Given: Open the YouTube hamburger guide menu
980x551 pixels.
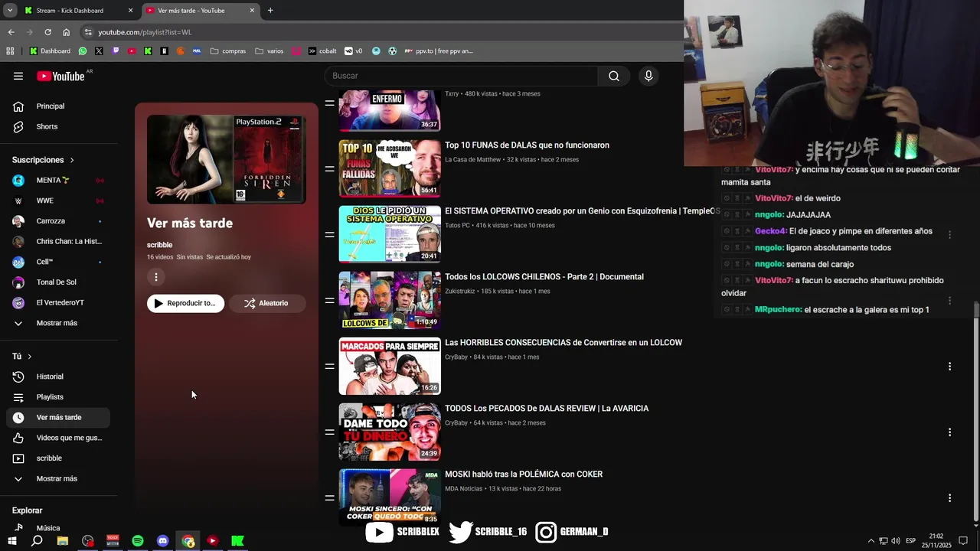Looking at the screenshot, I should [x=18, y=76].
